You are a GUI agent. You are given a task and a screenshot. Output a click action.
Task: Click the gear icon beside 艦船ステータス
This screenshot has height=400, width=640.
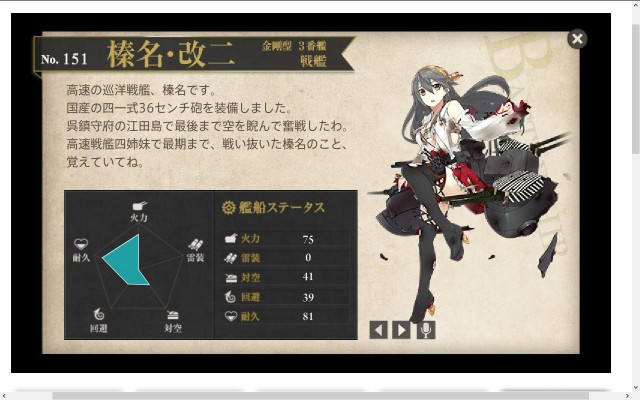click(x=229, y=208)
